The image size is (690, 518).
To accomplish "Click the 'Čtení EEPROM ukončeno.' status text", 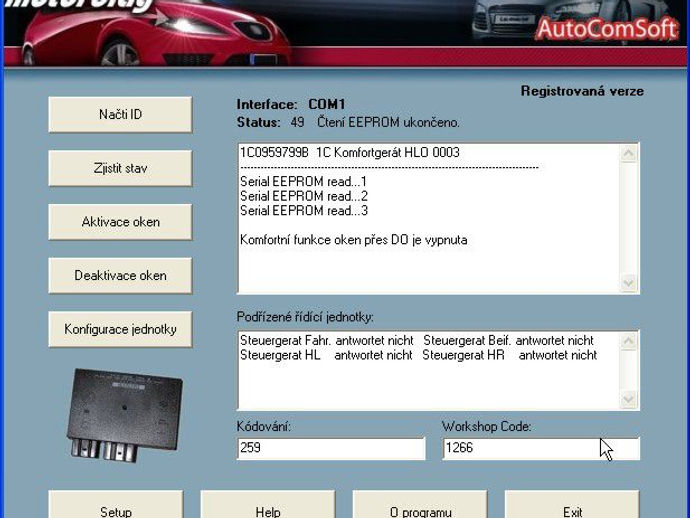I will click(388, 122).
